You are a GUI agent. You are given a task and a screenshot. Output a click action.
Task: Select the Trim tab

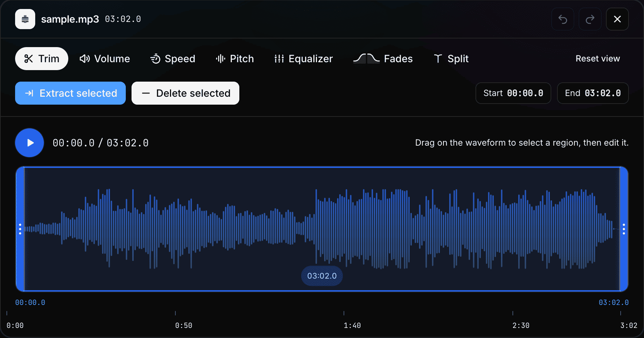click(42, 59)
